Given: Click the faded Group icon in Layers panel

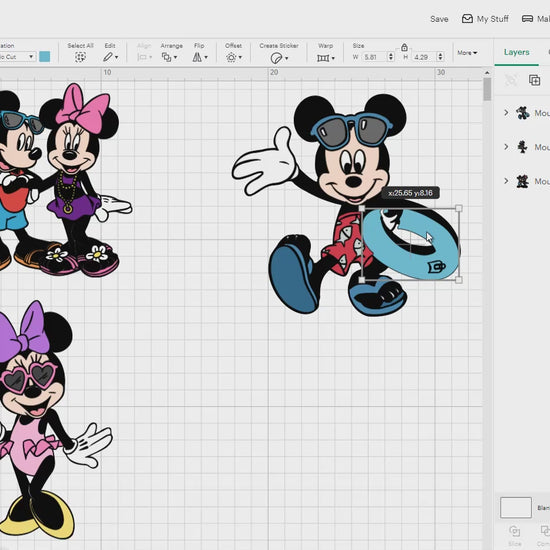Looking at the screenshot, I should tap(511, 80).
